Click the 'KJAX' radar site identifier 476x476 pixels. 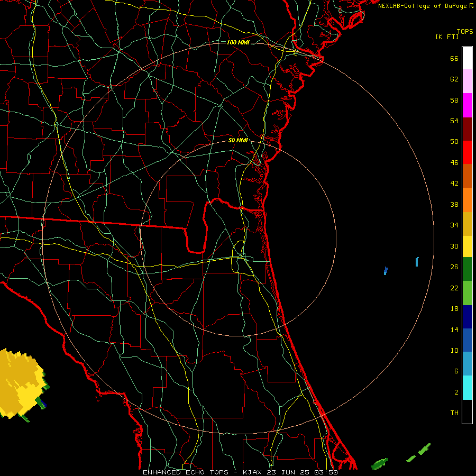pos(253,472)
